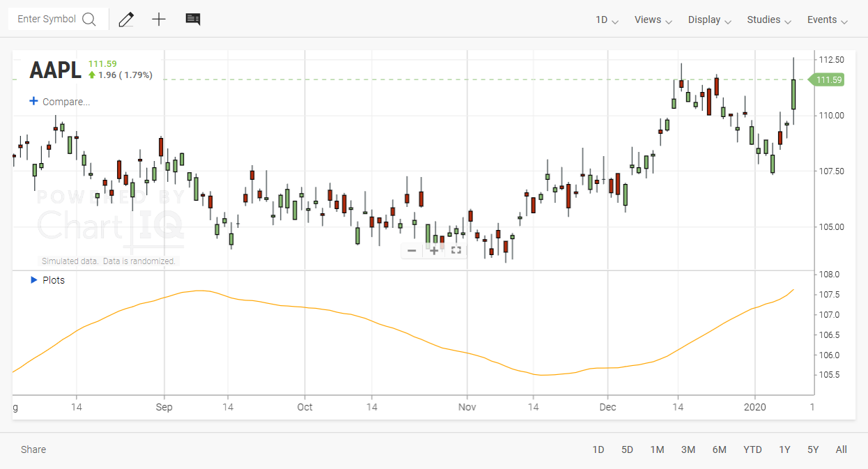Click the 105.00 price axis label
This screenshot has width=868, height=469.
[832, 226]
